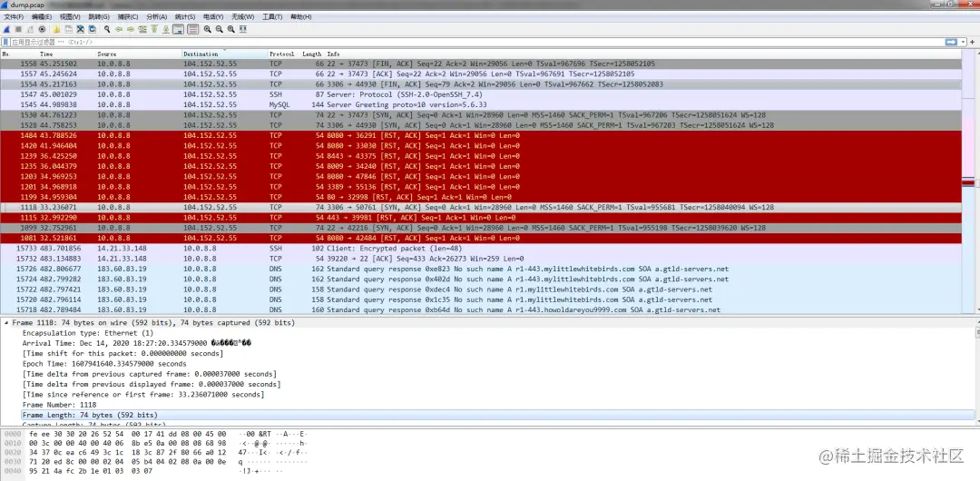
Task: Select packet 1484 RST ACK row
Action: (x=481, y=135)
